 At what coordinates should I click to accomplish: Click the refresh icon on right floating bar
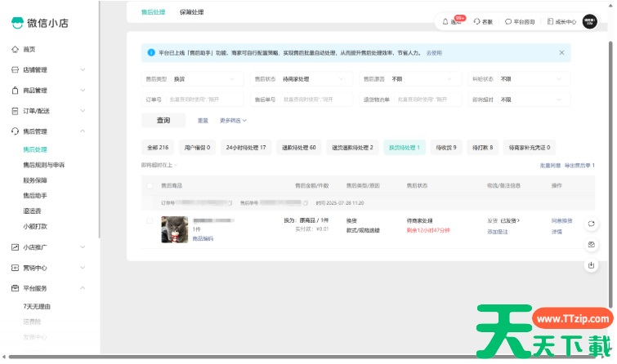click(591, 224)
